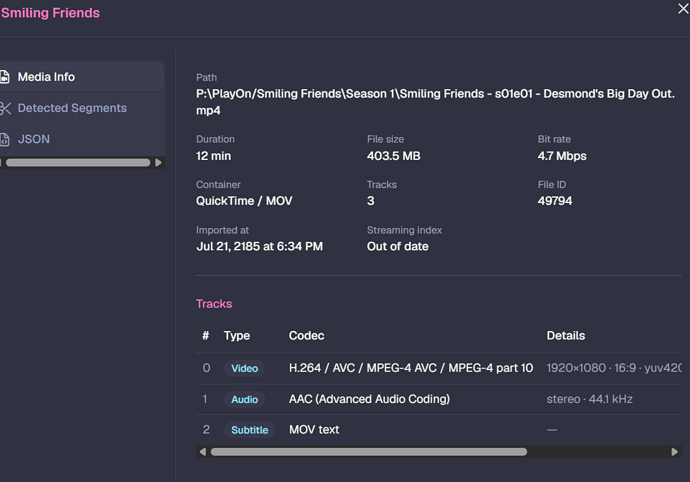
Task: Click the File ID 49794
Action: coord(555,201)
